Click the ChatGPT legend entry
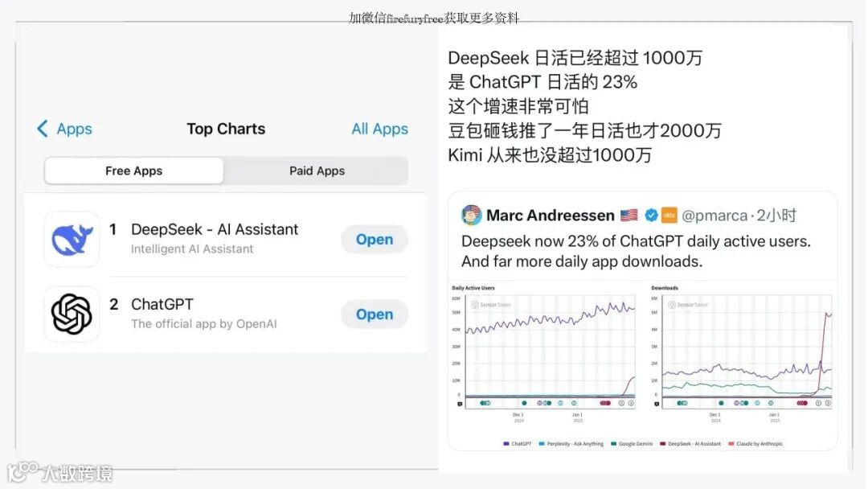 pos(518,444)
